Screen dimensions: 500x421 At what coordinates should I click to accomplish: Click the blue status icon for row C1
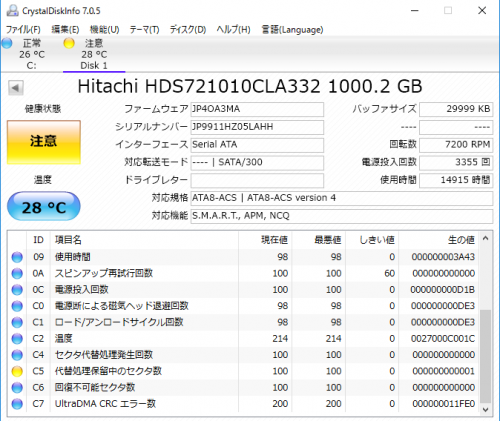pos(17,322)
